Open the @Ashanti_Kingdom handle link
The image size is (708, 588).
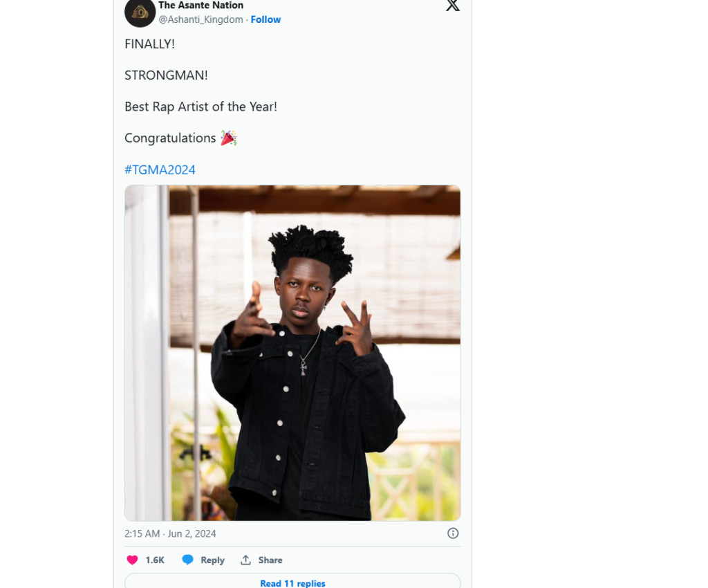pyautogui.click(x=201, y=19)
